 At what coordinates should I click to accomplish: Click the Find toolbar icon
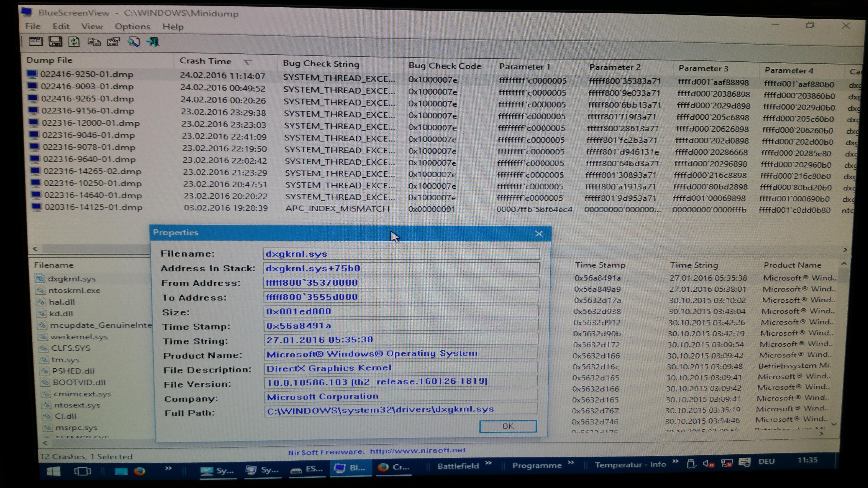point(133,42)
